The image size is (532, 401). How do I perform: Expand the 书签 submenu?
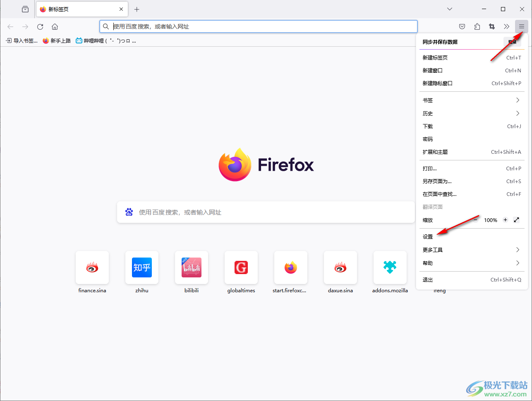[x=472, y=100]
